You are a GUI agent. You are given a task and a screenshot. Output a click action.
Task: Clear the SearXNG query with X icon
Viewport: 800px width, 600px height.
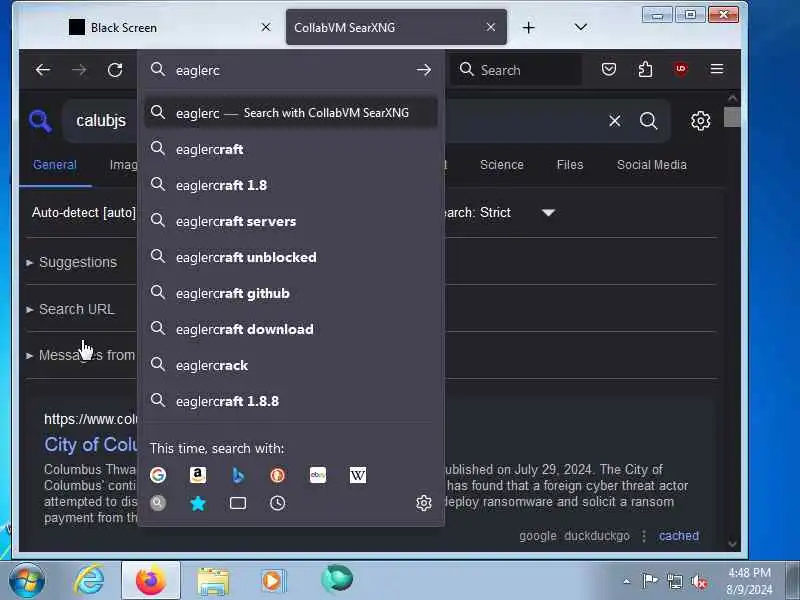615,121
